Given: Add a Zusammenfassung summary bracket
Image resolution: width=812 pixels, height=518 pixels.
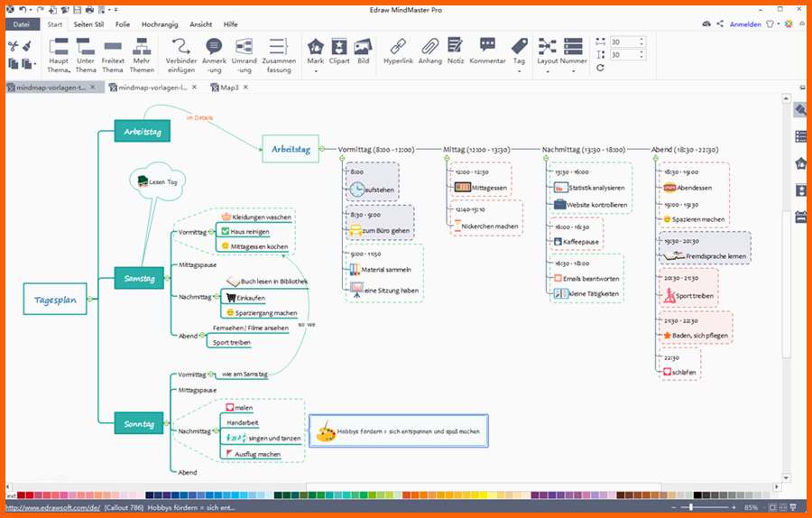Looking at the screenshot, I should 279,55.
